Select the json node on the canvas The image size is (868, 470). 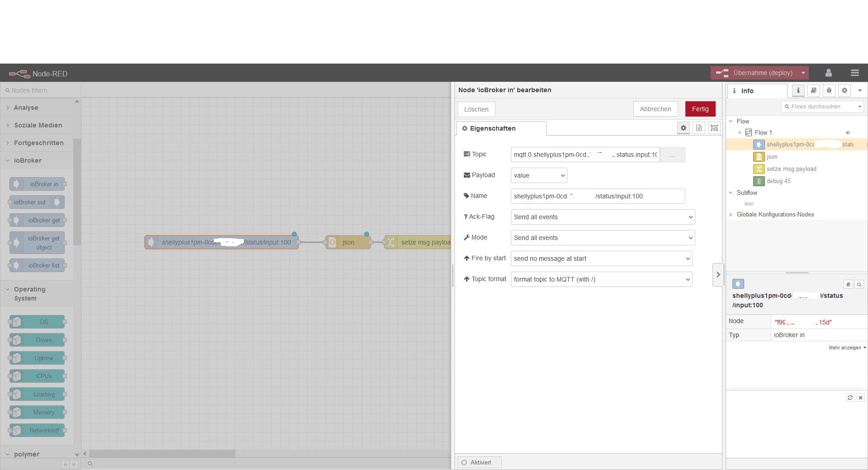coord(348,242)
